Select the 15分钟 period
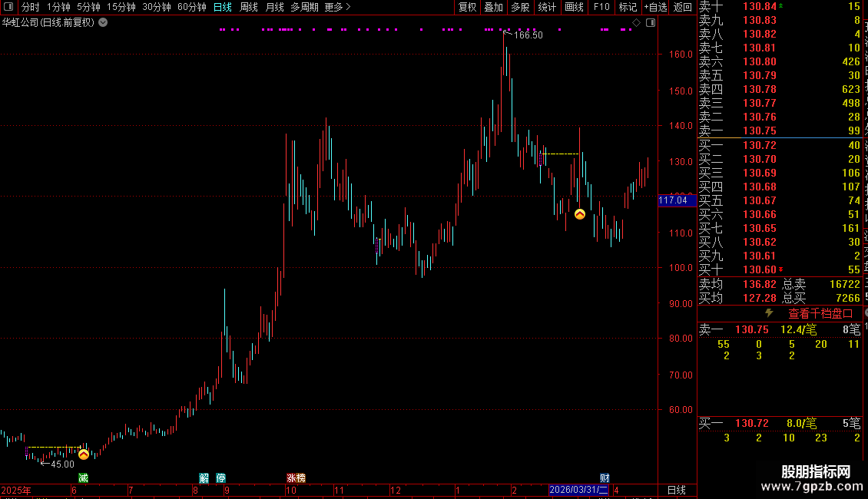The image size is (868, 499). coord(121,7)
